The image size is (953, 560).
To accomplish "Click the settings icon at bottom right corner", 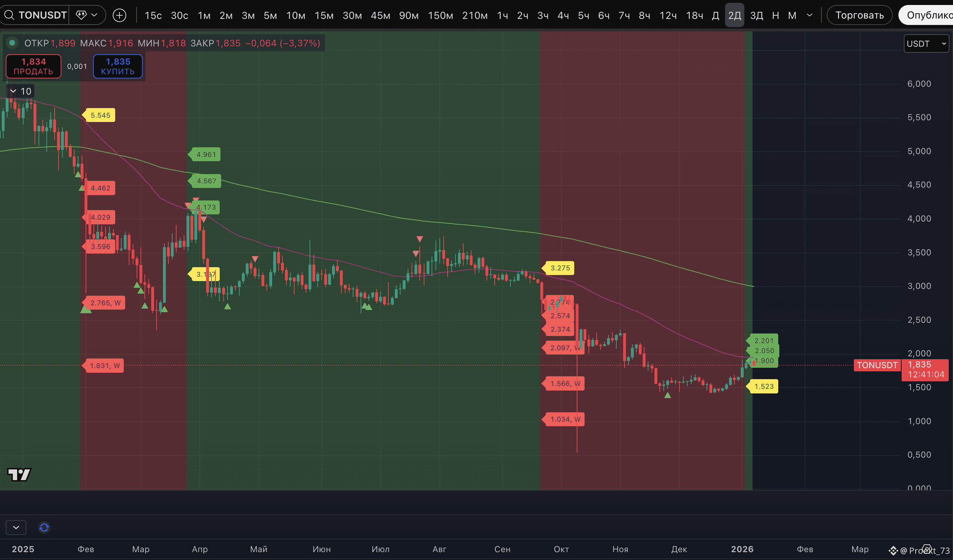I will (x=927, y=549).
